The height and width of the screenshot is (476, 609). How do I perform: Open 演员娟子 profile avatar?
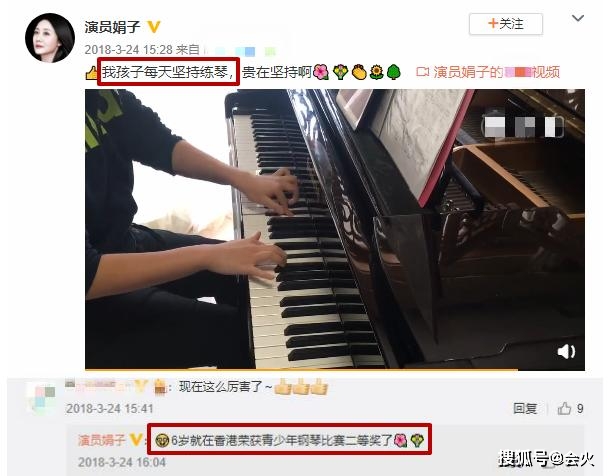click(x=50, y=38)
